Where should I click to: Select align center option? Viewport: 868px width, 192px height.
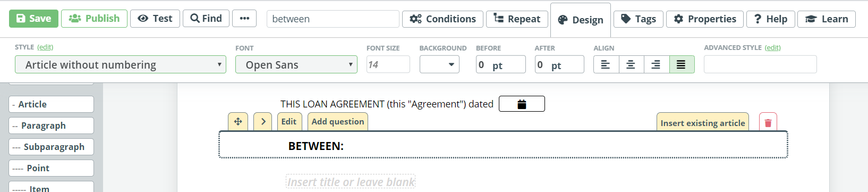click(x=631, y=65)
